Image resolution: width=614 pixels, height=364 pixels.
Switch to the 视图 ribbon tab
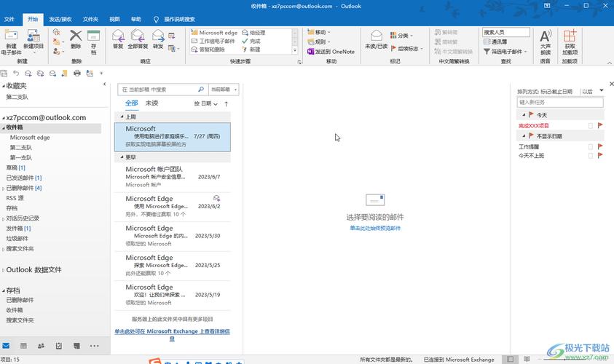coord(114,19)
